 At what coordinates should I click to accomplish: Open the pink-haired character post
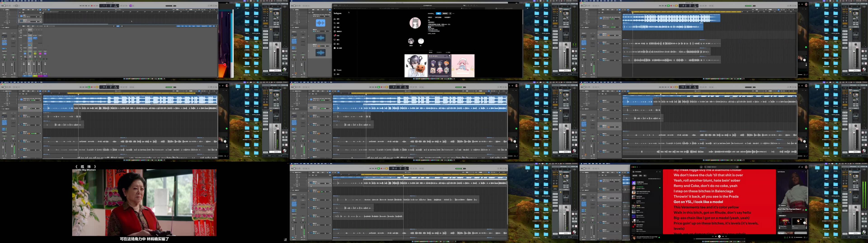pos(463,66)
